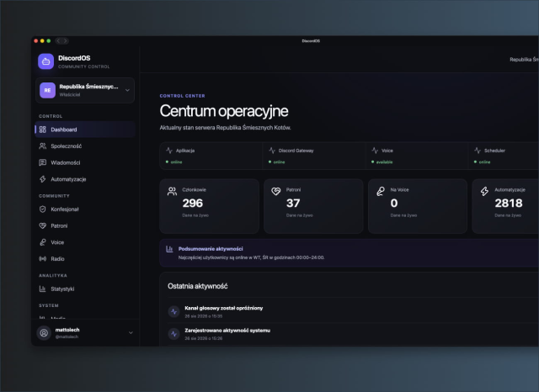
Task: Click the mattolech username text
Action: point(67,330)
